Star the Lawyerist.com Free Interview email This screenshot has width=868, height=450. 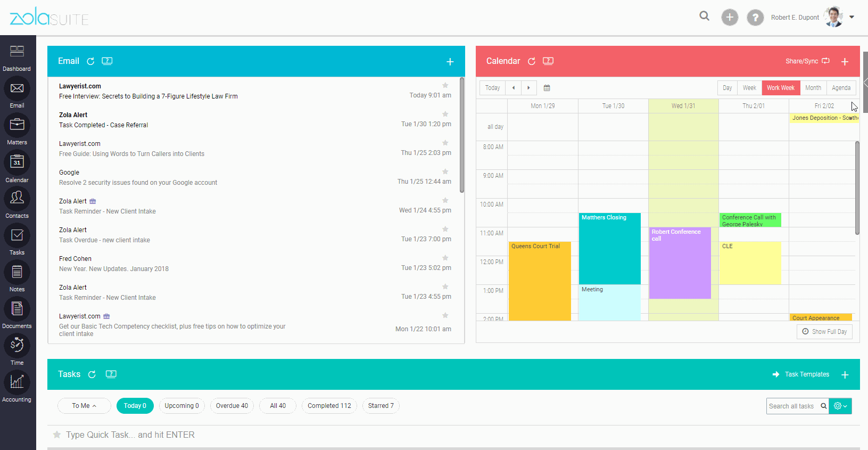[x=445, y=85]
